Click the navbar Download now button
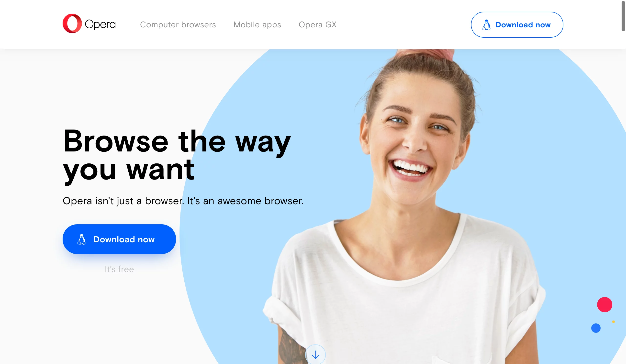 point(517,25)
